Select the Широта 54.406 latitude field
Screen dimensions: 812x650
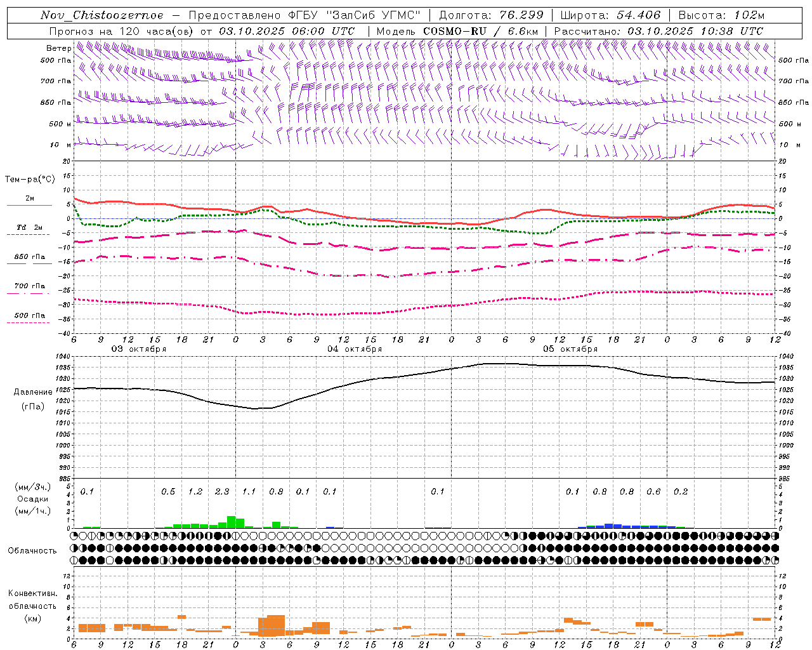pyautogui.click(x=610, y=15)
